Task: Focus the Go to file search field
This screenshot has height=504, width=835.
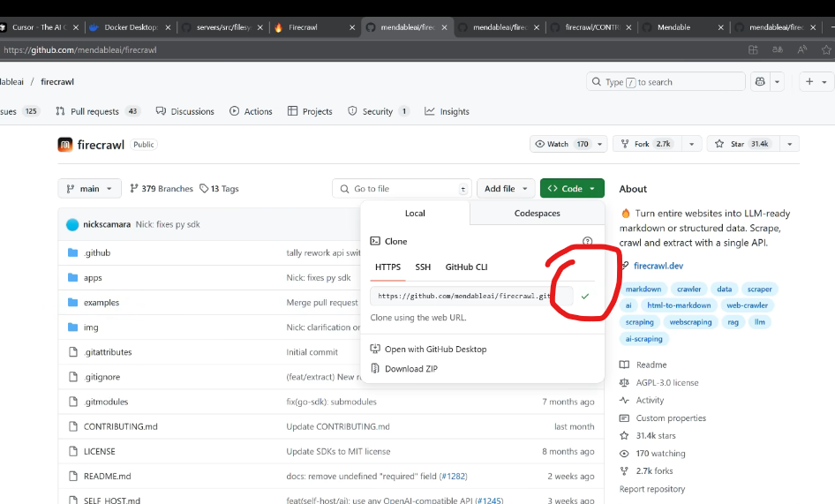Action: point(402,189)
